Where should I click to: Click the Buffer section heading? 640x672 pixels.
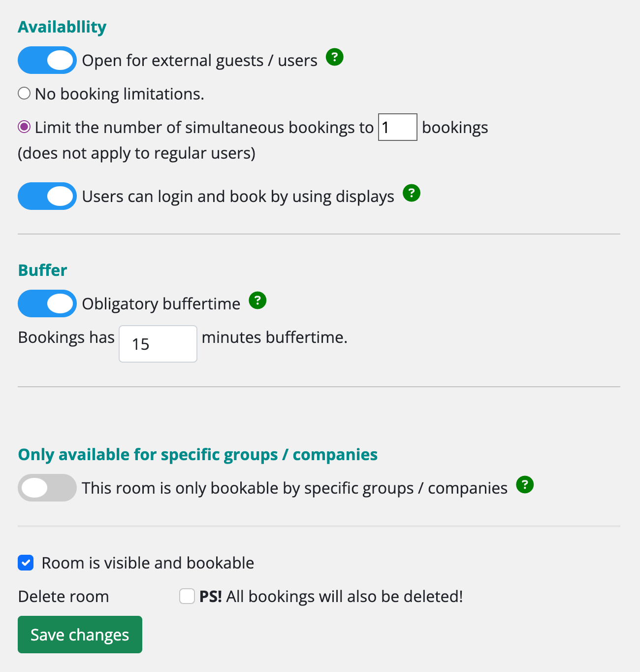coord(42,270)
